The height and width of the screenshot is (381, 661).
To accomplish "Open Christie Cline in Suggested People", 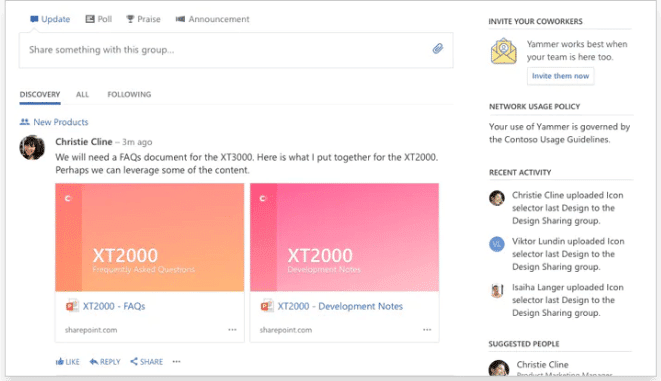I will [543, 364].
